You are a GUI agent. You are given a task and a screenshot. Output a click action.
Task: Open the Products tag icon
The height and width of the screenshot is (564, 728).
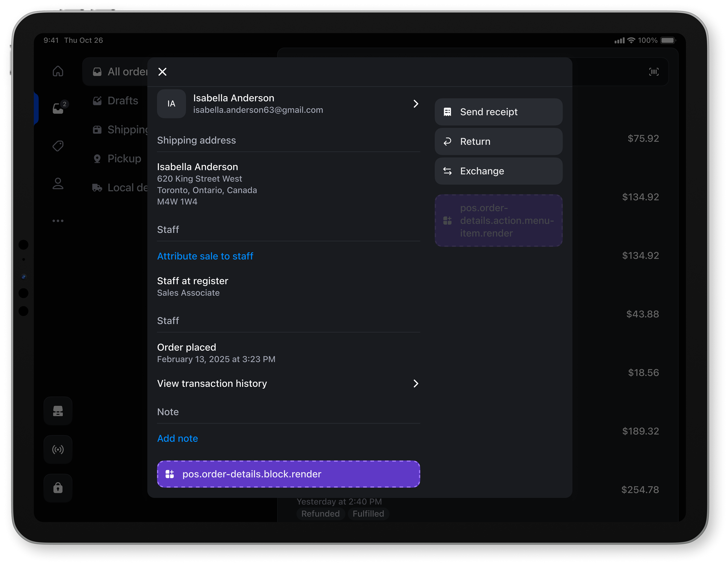point(58,146)
